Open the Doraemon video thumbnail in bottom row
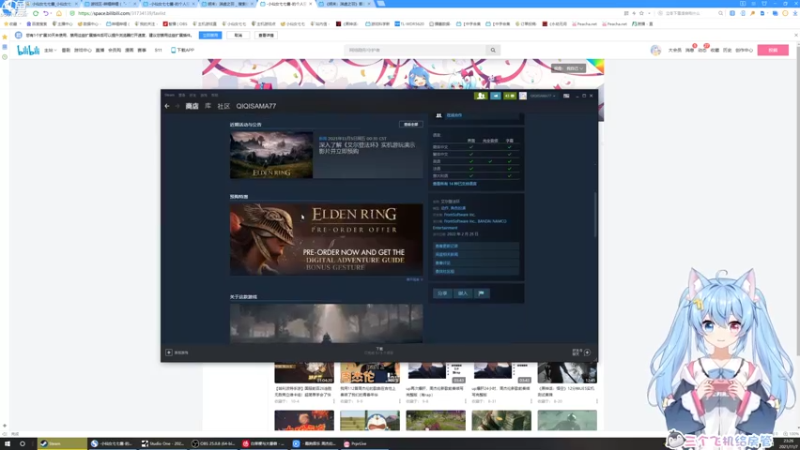Screen dimensions: 800x450 [370, 420]
